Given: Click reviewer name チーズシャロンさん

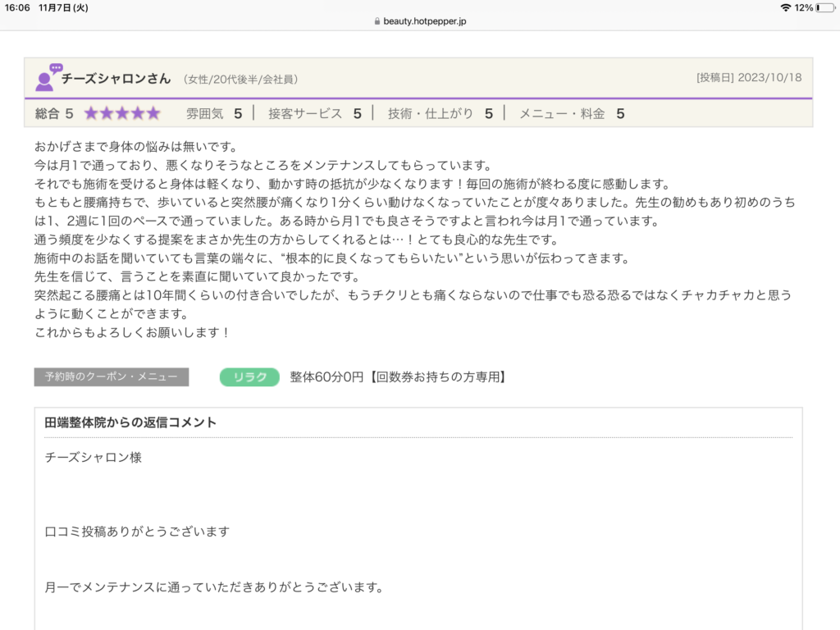Looking at the screenshot, I should click(x=116, y=79).
